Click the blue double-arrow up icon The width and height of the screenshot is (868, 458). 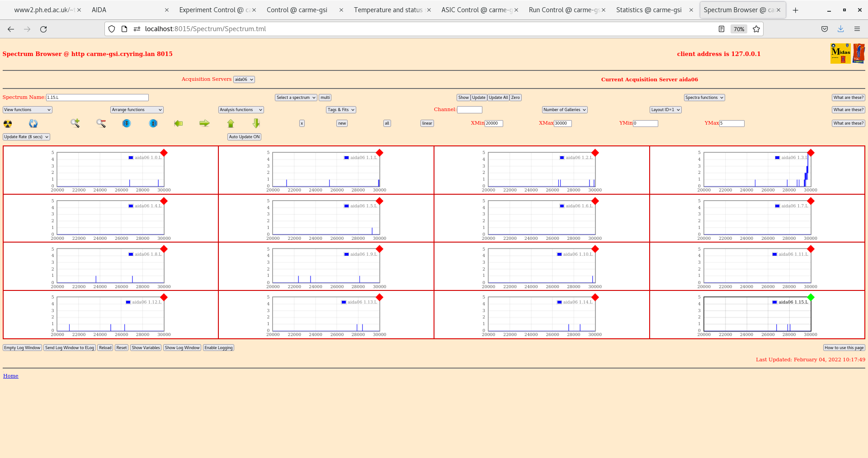[153, 123]
